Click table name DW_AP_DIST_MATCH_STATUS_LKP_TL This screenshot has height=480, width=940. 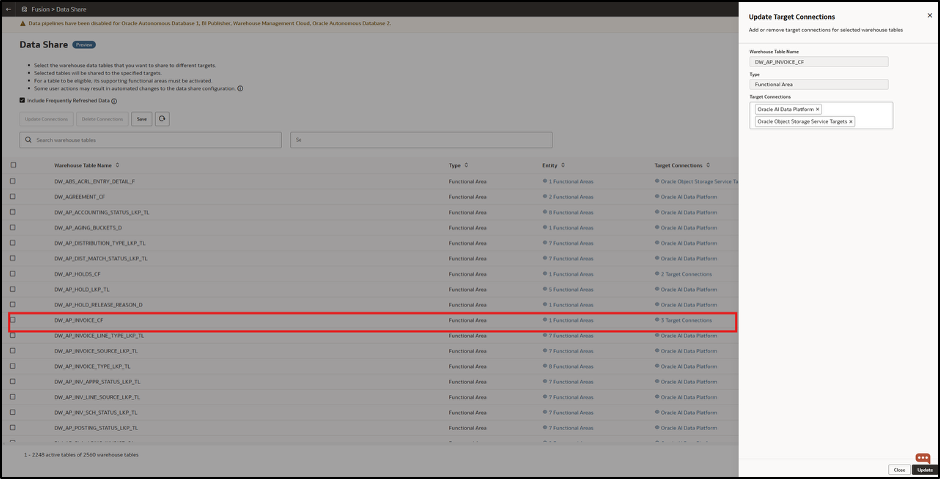click(x=101, y=258)
